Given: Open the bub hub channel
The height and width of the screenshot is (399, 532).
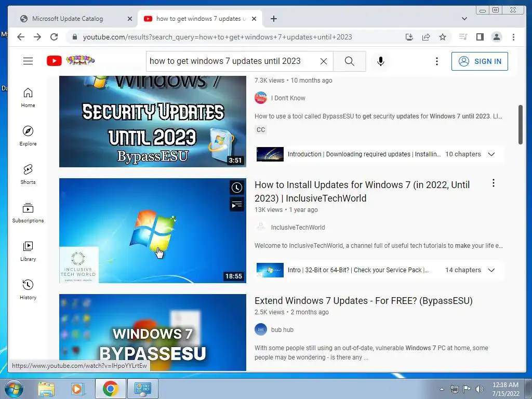Looking at the screenshot, I should point(282,330).
